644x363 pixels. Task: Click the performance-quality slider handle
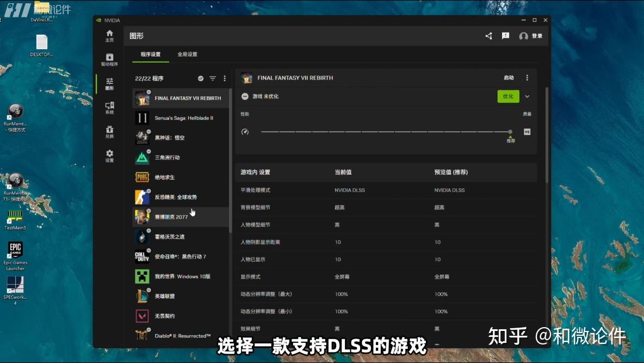pyautogui.click(x=510, y=132)
